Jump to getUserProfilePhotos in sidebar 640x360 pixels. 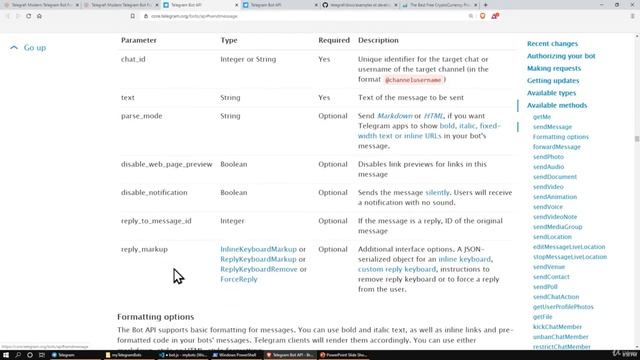click(x=563, y=307)
